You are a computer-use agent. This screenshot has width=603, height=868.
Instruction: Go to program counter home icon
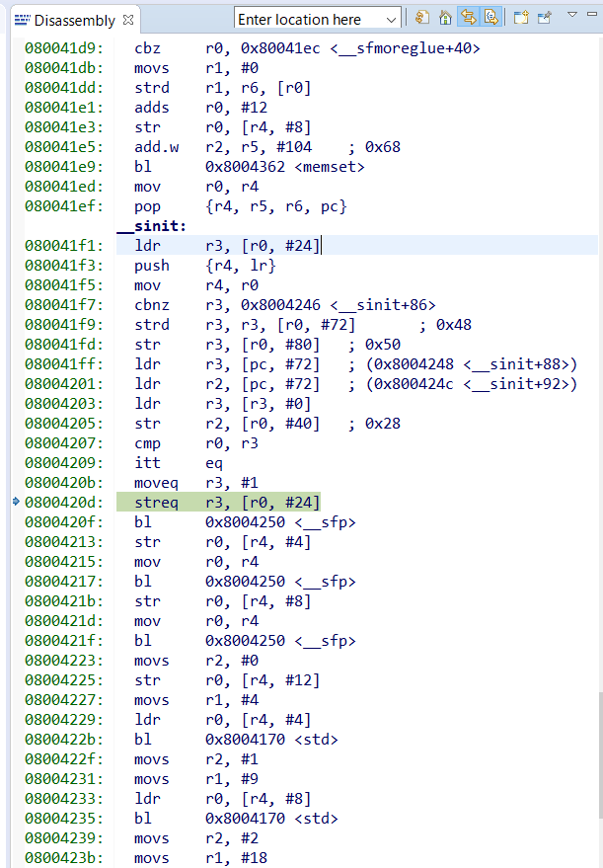coord(445,18)
